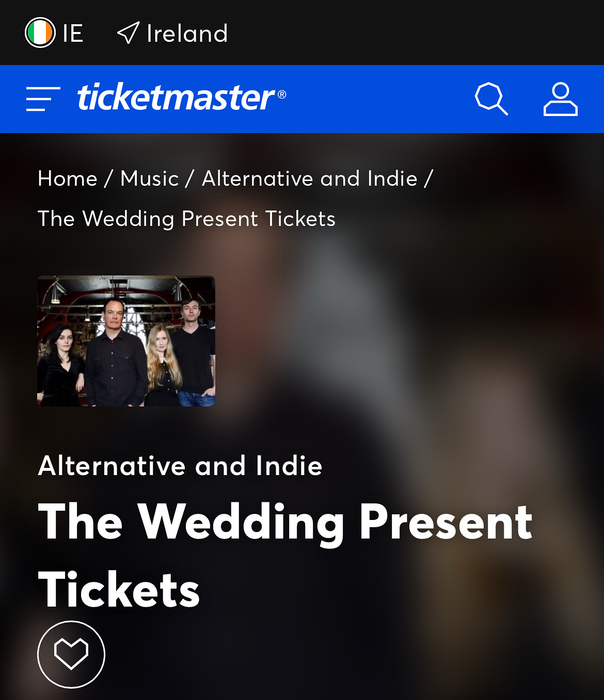Open Music breadcrumb link
The height and width of the screenshot is (700, 604).
coord(150,178)
